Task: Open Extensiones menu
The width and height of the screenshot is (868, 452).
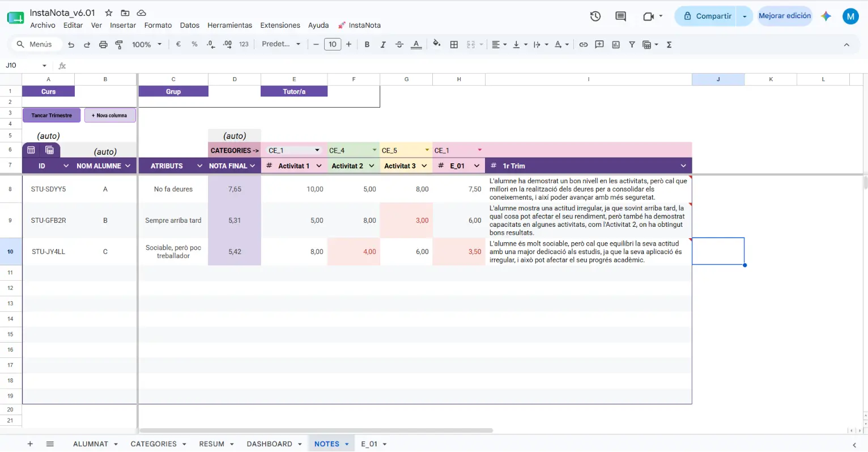Action: click(x=280, y=25)
